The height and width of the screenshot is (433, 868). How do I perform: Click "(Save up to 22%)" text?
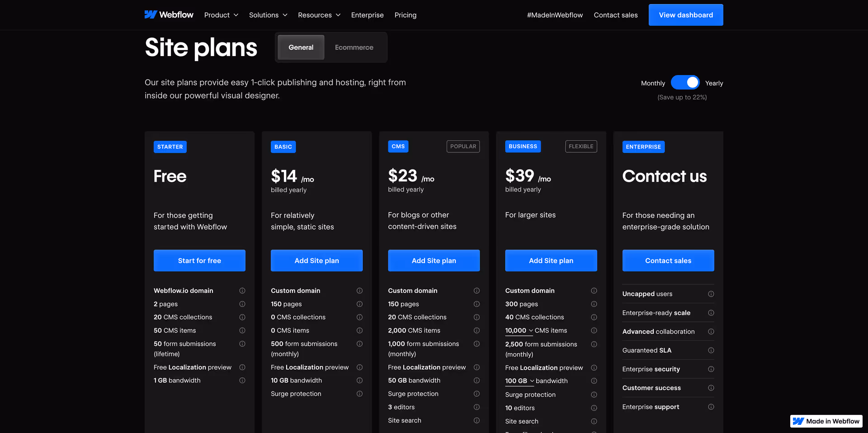682,97
